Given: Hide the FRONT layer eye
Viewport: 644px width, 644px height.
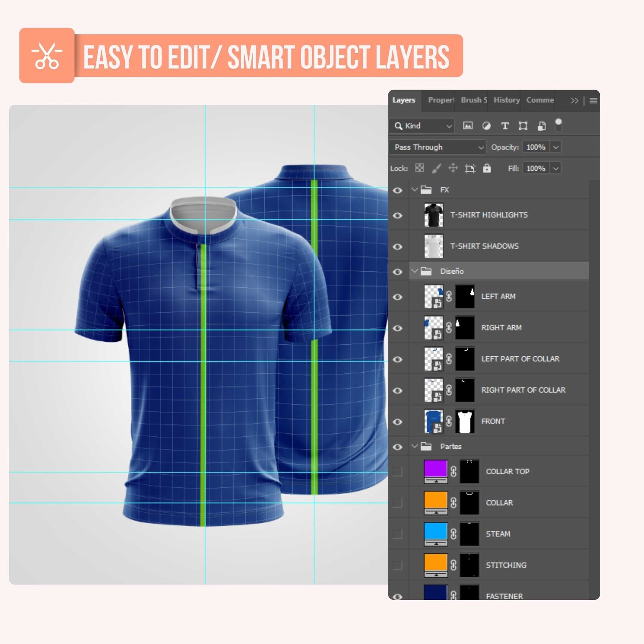Looking at the screenshot, I should [x=398, y=422].
